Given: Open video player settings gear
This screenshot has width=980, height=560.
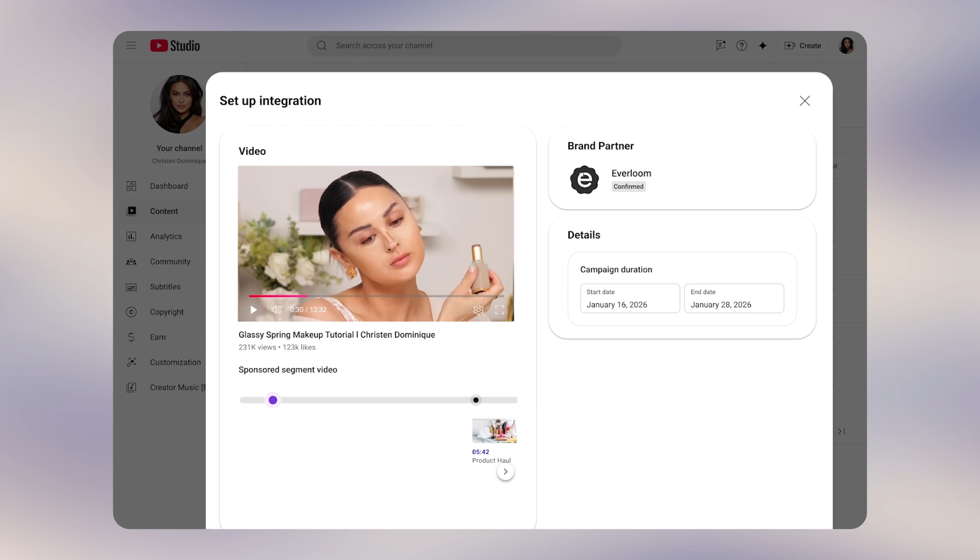Looking at the screenshot, I should [x=478, y=310].
